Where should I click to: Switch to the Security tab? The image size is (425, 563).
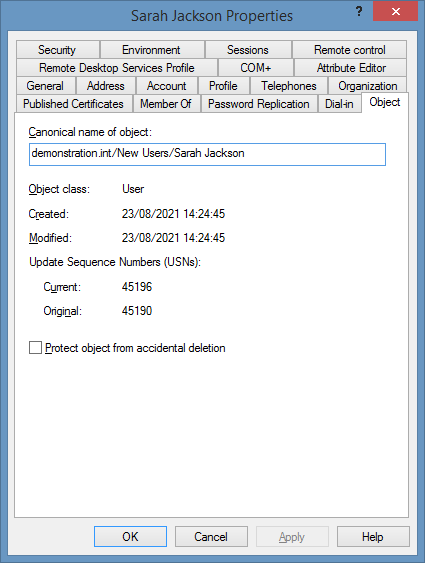(57, 50)
